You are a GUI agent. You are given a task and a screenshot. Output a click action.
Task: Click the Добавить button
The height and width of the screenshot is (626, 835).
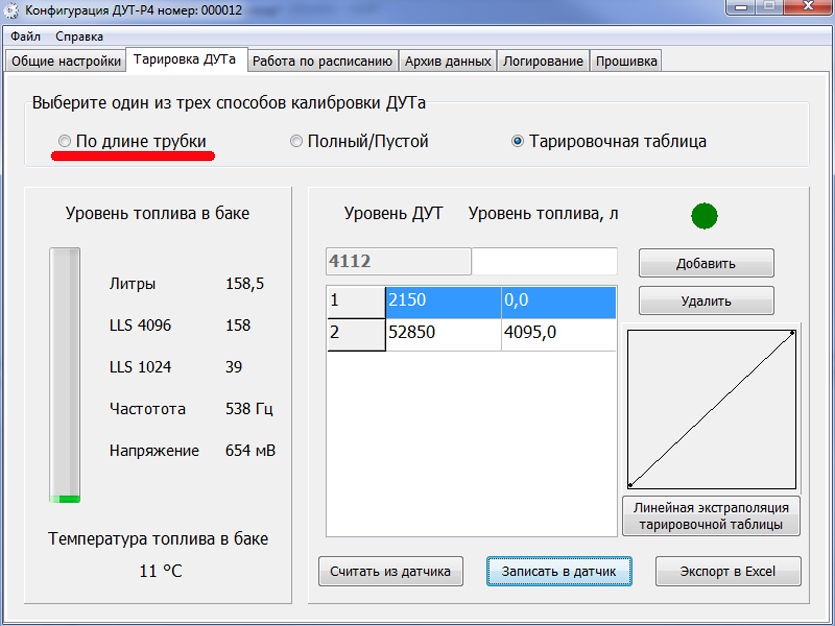coord(706,263)
